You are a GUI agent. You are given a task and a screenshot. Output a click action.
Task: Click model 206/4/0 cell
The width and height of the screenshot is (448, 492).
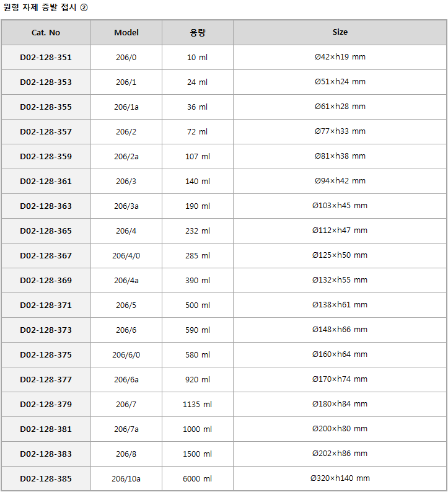pos(126,256)
